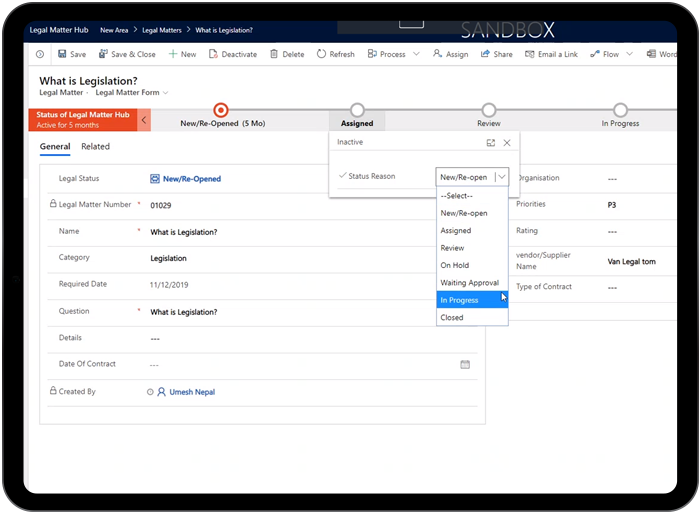Pop out the Inactive stage flyout
The height and width of the screenshot is (514, 700).
click(491, 143)
